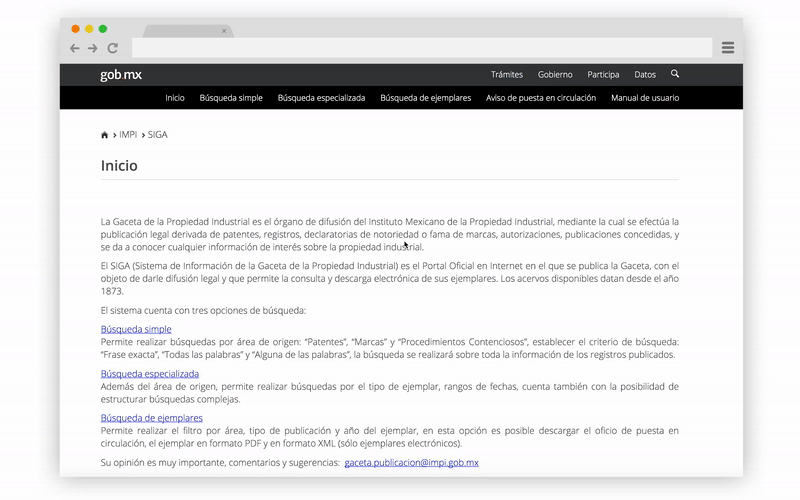The image size is (800, 500).
Task: Open Manual de usuario menu item
Action: (645, 98)
